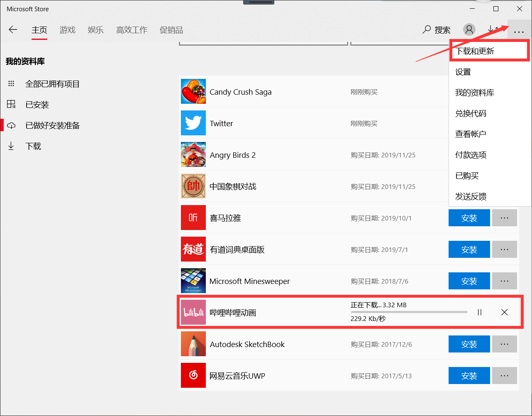Go back with the back arrow
The image size is (532, 416).
[x=13, y=30]
